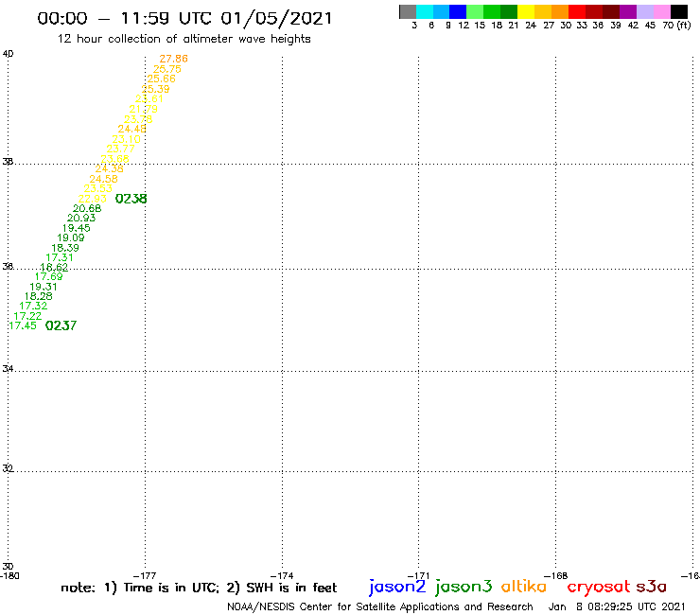Select the 23.77 wave height value
The height and width of the screenshot is (615, 700).
click(x=120, y=149)
